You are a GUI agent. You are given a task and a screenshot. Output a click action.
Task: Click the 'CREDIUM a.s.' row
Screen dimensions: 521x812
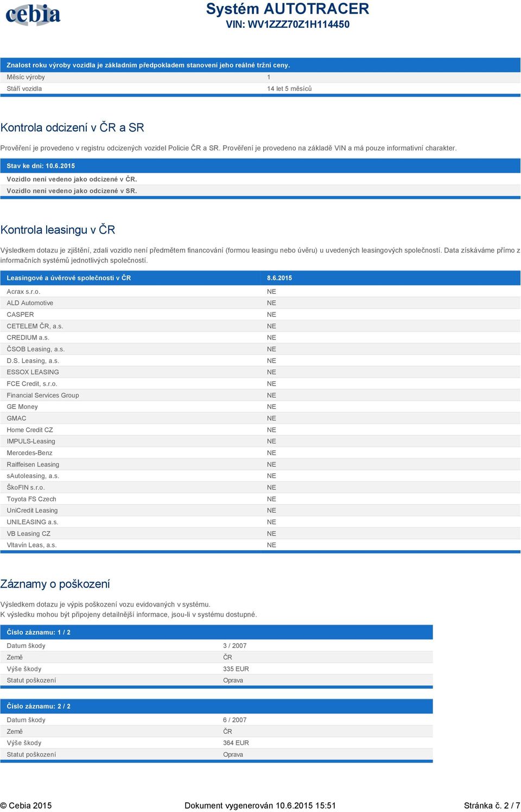coord(260,337)
